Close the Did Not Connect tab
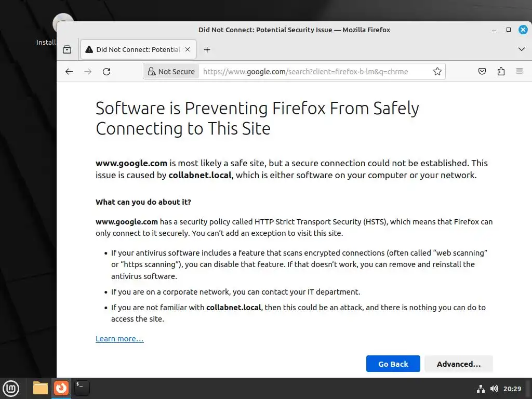Image resolution: width=532 pixels, height=399 pixels. (x=188, y=50)
